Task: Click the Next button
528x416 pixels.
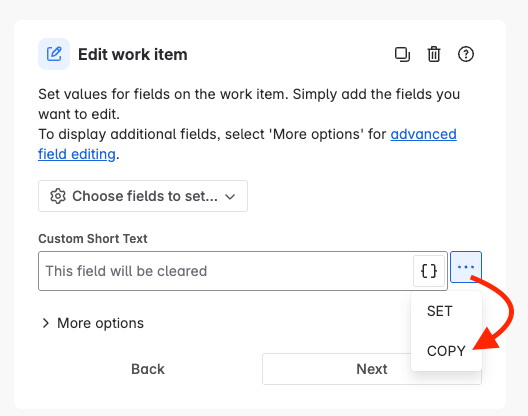Action: tap(372, 369)
